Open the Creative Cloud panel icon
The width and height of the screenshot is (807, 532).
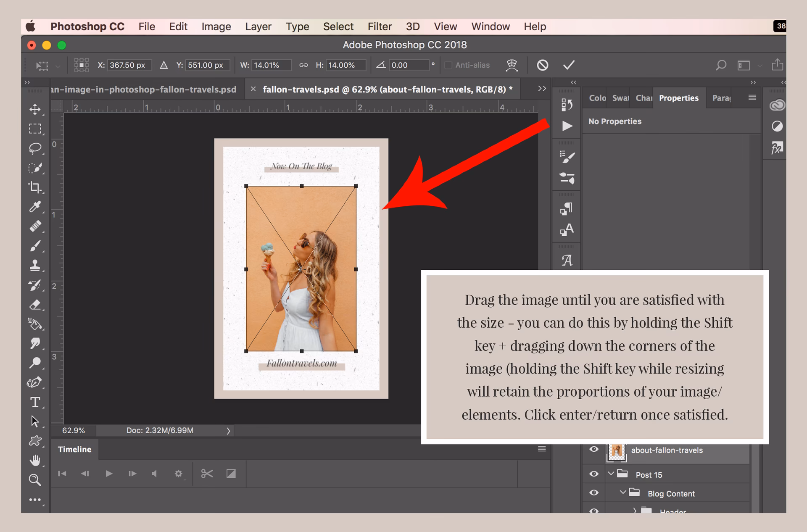tap(777, 105)
